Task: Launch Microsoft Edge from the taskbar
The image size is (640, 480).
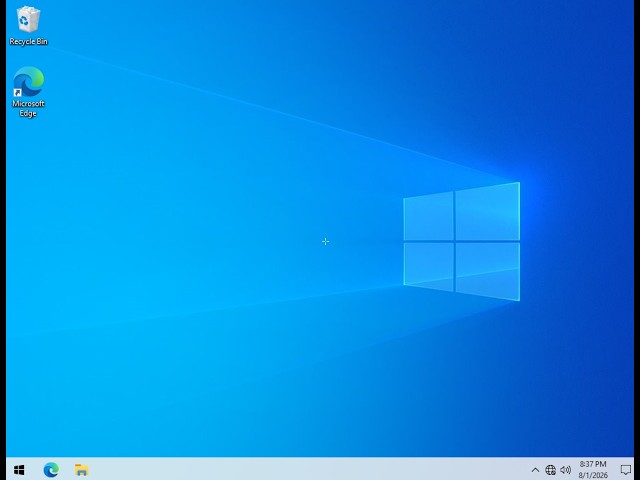Action: [x=51, y=470]
